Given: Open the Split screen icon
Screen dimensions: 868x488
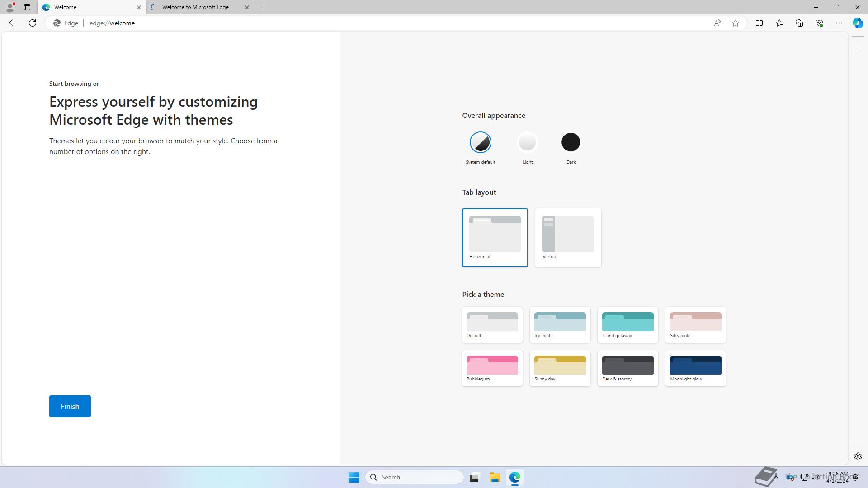Looking at the screenshot, I should point(759,23).
